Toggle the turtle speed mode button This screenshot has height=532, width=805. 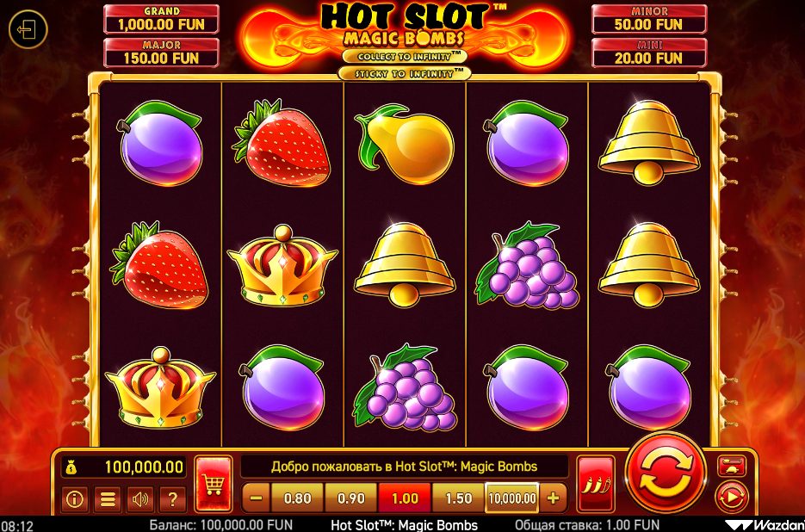731,466
